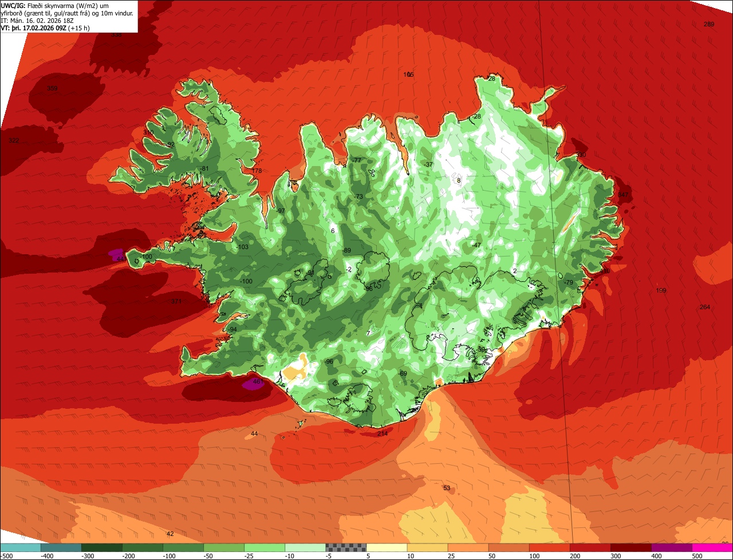Click the map value '371'
The image size is (733, 560).
(176, 301)
